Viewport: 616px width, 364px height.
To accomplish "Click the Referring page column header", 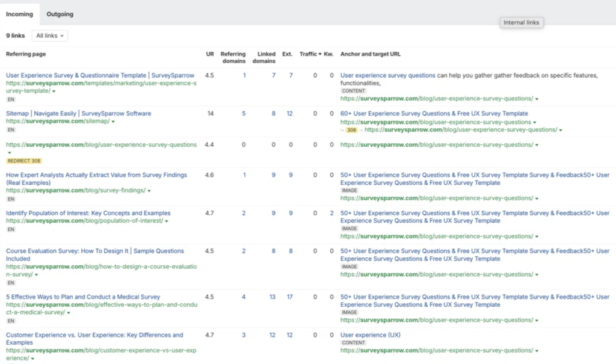I will coord(25,54).
